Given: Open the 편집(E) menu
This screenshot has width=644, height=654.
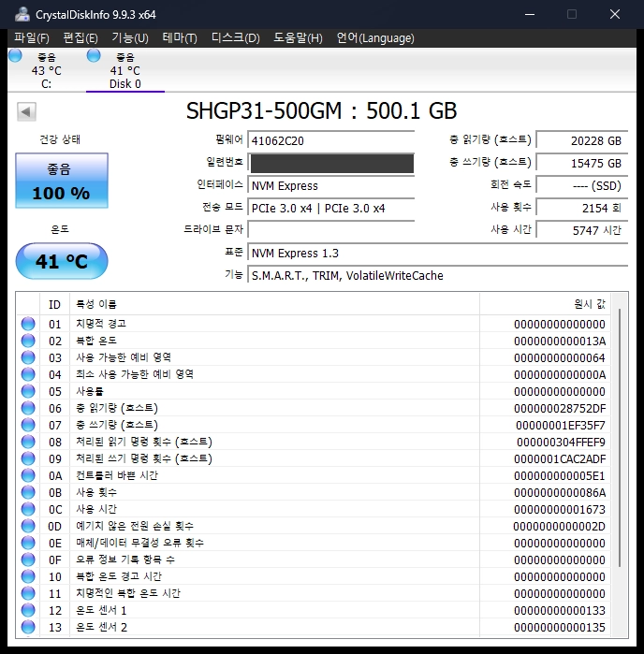Looking at the screenshot, I should [80, 38].
